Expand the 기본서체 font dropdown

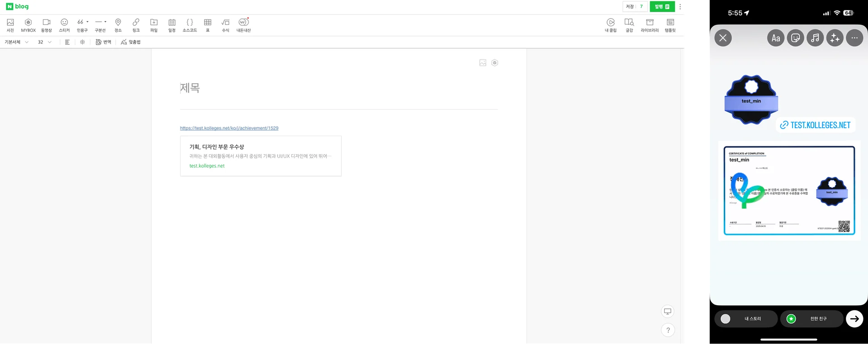(x=17, y=42)
